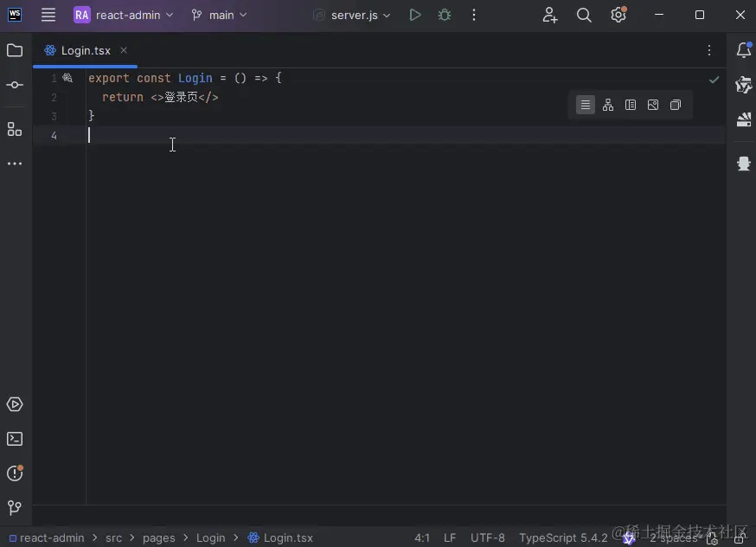Open the Terminal tool window
Image resolution: width=756 pixels, height=547 pixels.
click(15, 439)
